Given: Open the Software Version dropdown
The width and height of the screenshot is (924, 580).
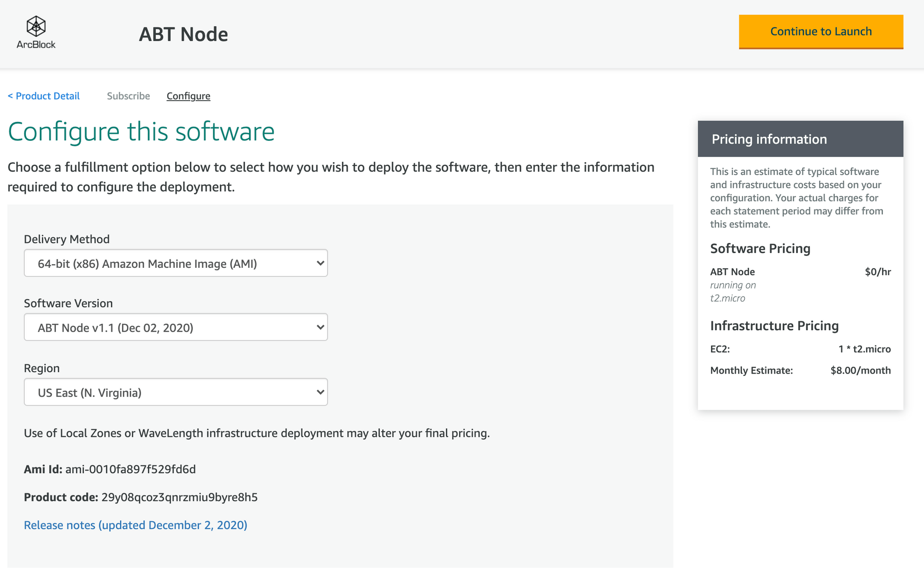Looking at the screenshot, I should (176, 327).
